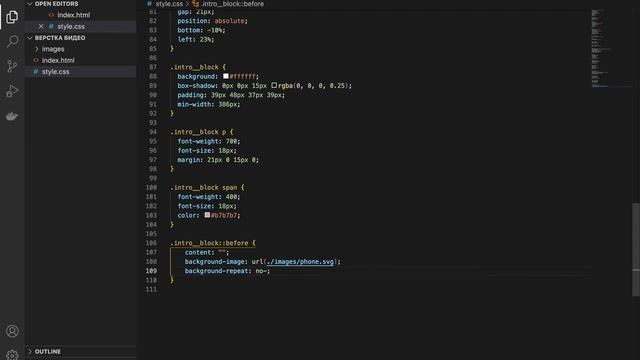Collapse the Open Editors section
Image resolution: width=640 pixels, height=360 pixels.
(x=29, y=4)
